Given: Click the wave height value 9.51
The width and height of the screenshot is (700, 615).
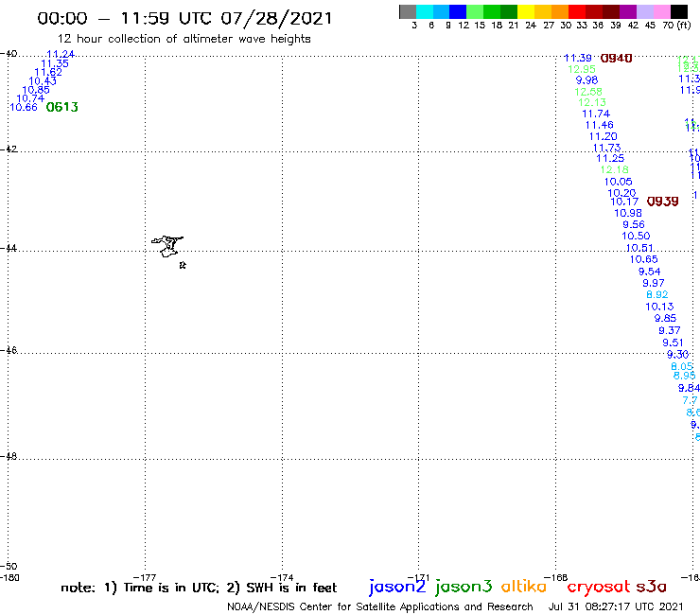Looking at the screenshot, I should pos(673,343).
